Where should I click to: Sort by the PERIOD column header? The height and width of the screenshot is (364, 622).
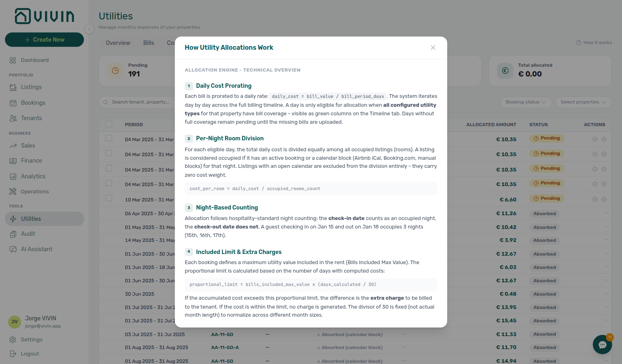tap(134, 125)
